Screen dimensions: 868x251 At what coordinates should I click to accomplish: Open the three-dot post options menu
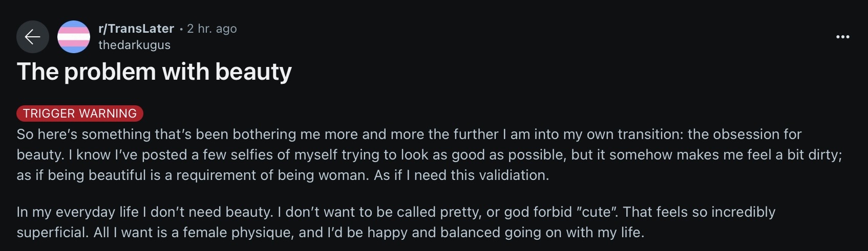click(x=842, y=37)
